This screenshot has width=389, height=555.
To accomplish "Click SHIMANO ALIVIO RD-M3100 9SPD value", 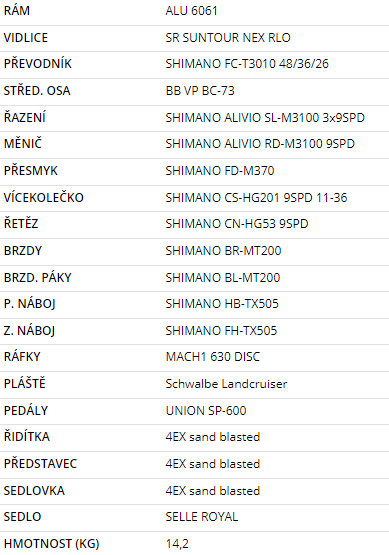I will (x=260, y=144).
